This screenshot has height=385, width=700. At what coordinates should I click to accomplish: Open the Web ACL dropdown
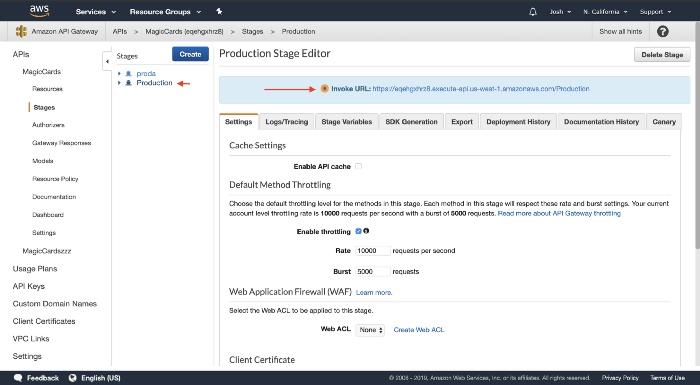370,330
